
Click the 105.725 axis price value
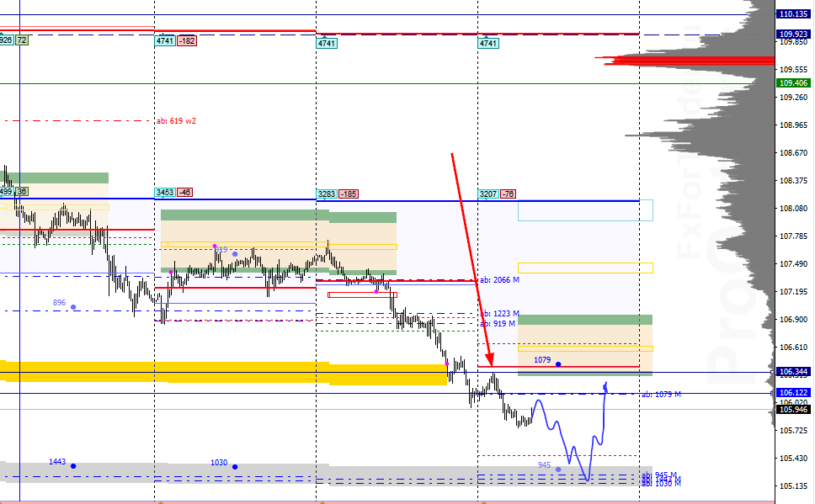(793, 431)
